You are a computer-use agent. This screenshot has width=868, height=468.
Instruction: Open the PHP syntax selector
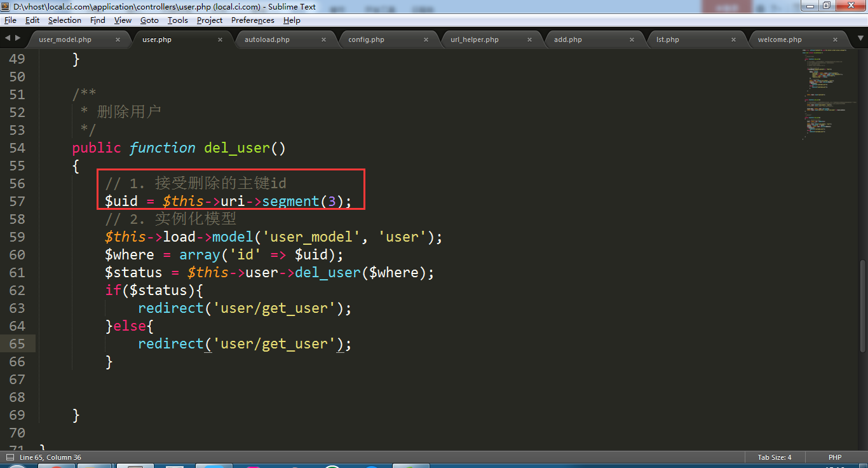click(x=834, y=457)
